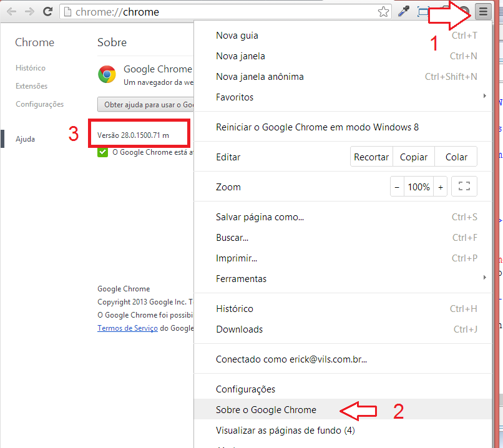This screenshot has height=448, width=503.
Task: Open Histórico in the left sidebar
Action: 31,68
